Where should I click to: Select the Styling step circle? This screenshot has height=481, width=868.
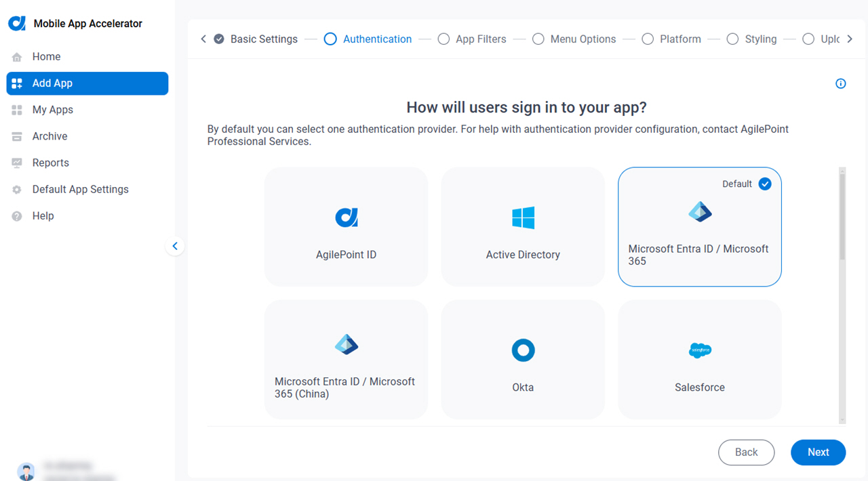click(732, 39)
